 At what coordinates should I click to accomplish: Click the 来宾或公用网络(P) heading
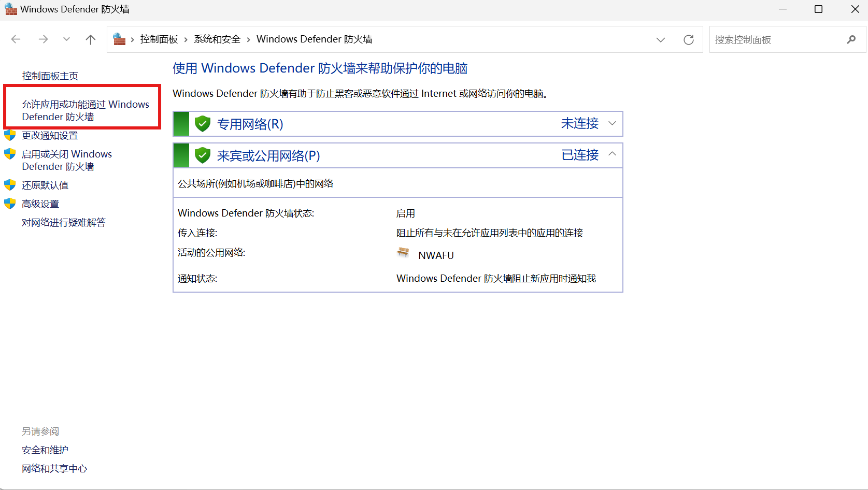(268, 156)
